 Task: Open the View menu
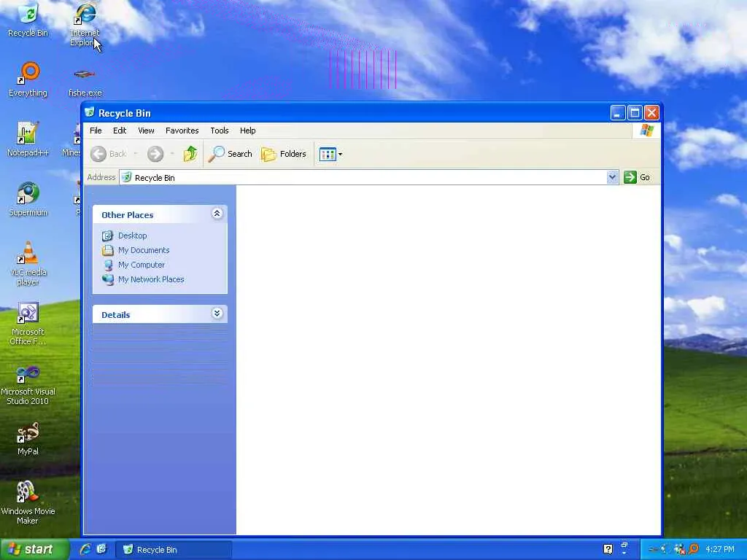tap(146, 131)
